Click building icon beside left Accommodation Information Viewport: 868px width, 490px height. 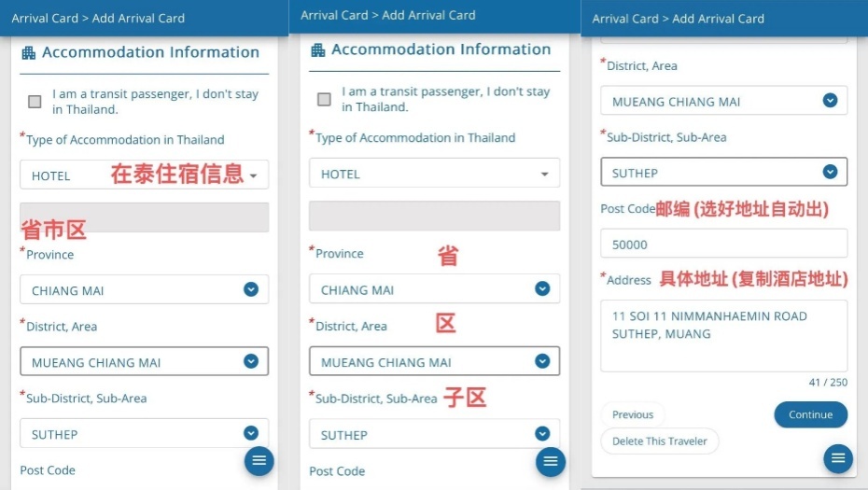point(28,53)
